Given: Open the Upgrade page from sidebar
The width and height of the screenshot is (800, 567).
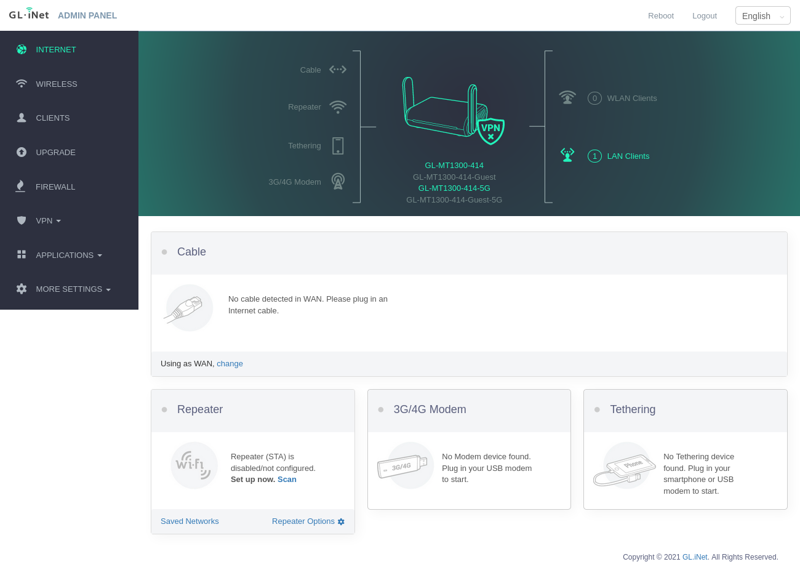Looking at the screenshot, I should (56, 152).
